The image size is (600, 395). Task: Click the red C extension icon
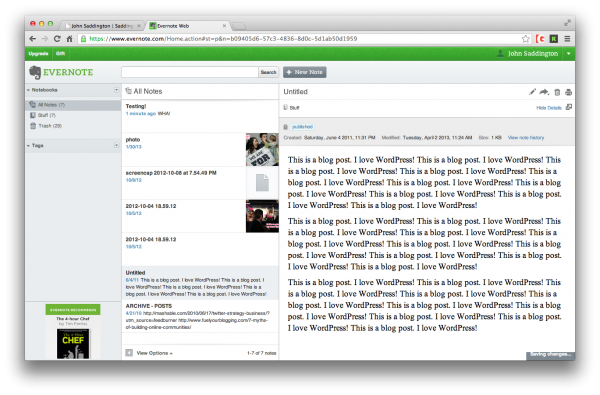pyautogui.click(x=541, y=39)
